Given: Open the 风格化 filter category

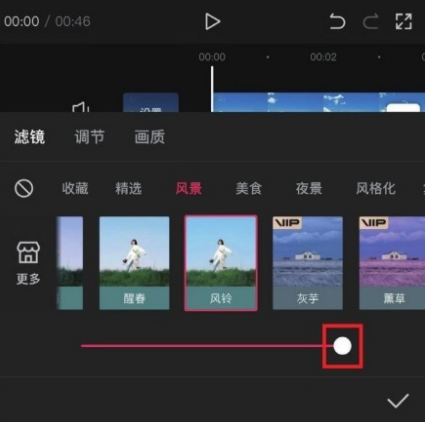Looking at the screenshot, I should click(x=376, y=188).
